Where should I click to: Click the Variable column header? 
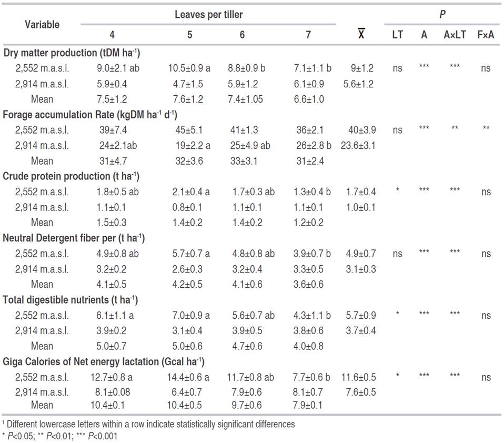tap(42, 24)
